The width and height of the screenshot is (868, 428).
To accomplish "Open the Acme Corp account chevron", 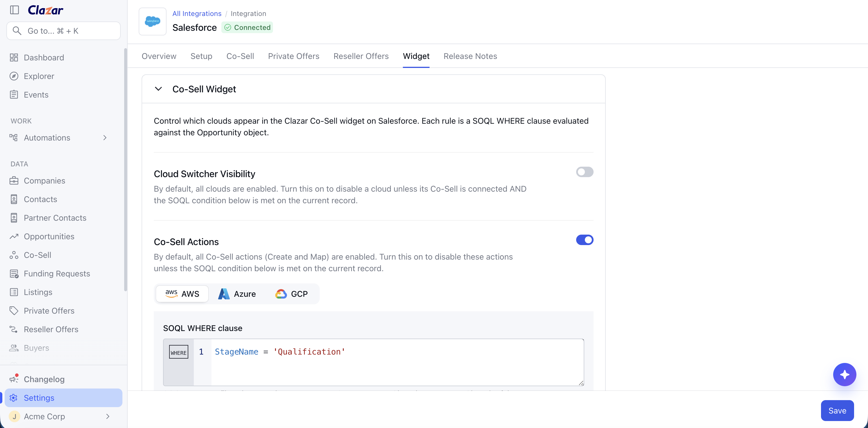I will [x=108, y=416].
